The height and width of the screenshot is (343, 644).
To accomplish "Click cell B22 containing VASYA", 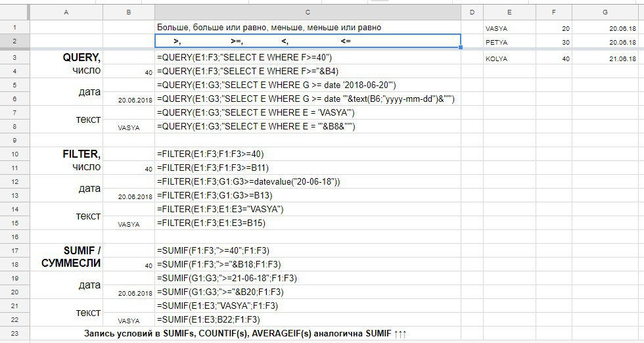I will [129, 319].
